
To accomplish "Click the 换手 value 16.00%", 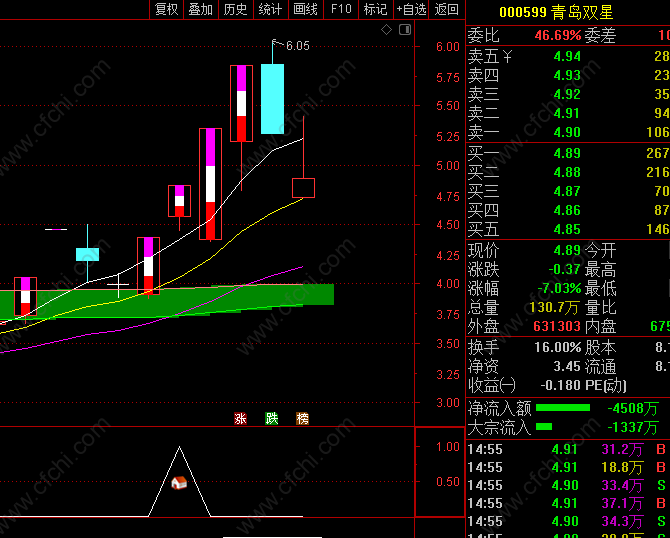I will click(558, 347).
